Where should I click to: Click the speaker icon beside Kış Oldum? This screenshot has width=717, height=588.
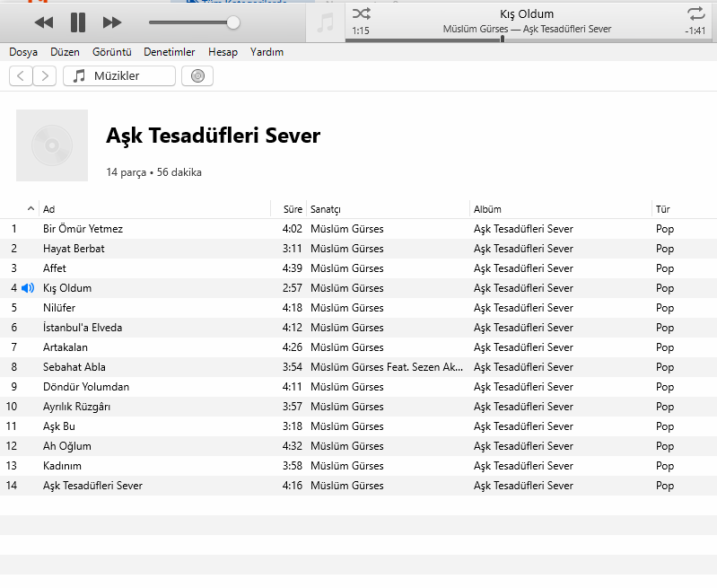tap(28, 288)
